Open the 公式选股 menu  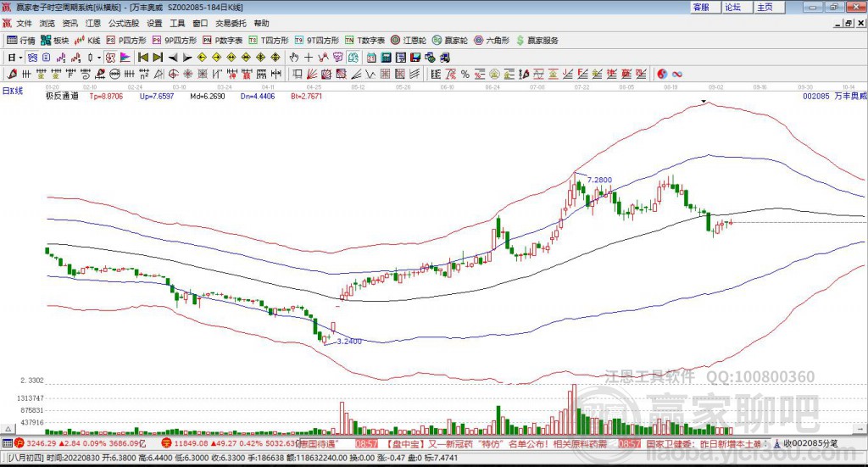124,23
